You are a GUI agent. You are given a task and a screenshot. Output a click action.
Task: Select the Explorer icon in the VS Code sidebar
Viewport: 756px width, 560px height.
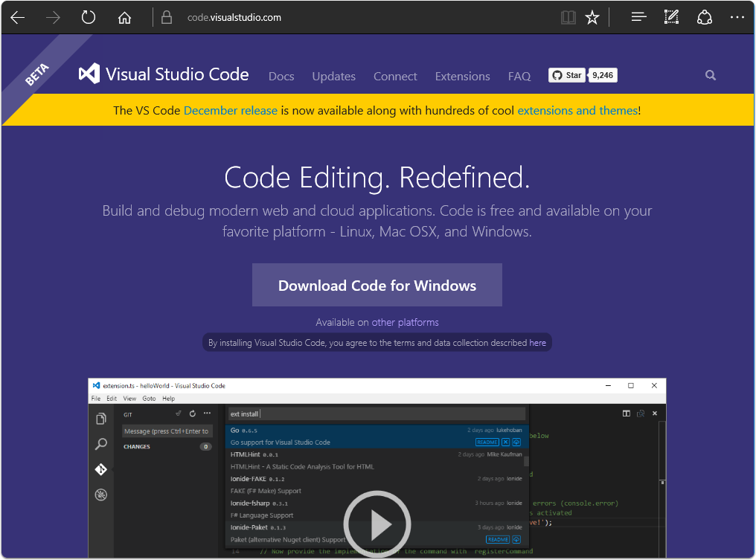pyautogui.click(x=101, y=418)
